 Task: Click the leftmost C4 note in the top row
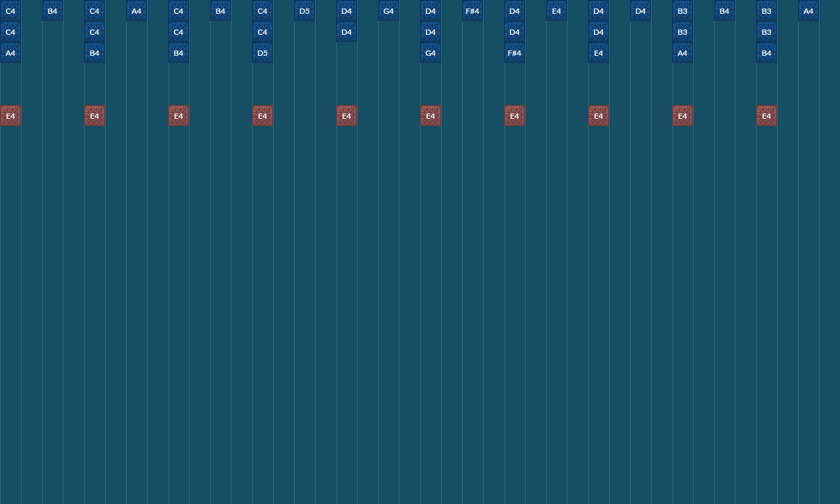(10, 10)
